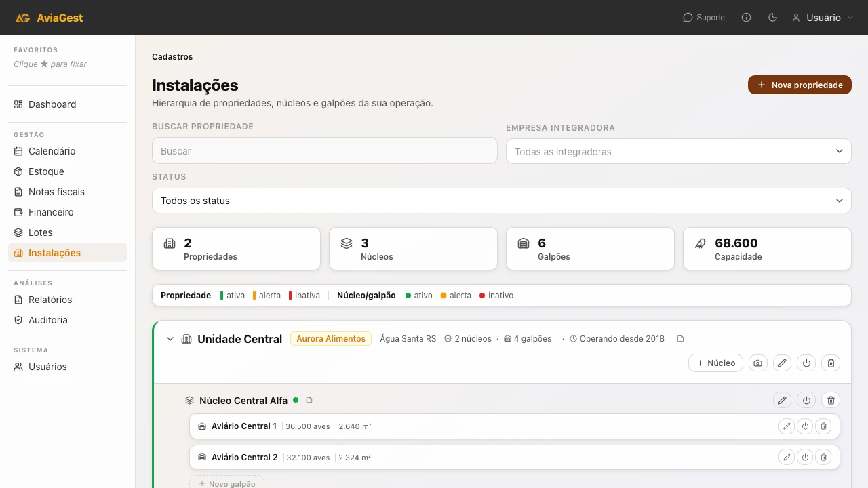Toggle dark mode moon icon
Image resolution: width=868 pixels, height=488 pixels.
coord(772,18)
